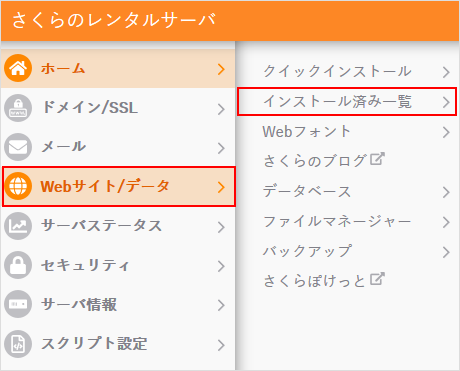Open クイックインストール submenu entry
The width and height of the screenshot is (460, 371).
click(x=347, y=71)
